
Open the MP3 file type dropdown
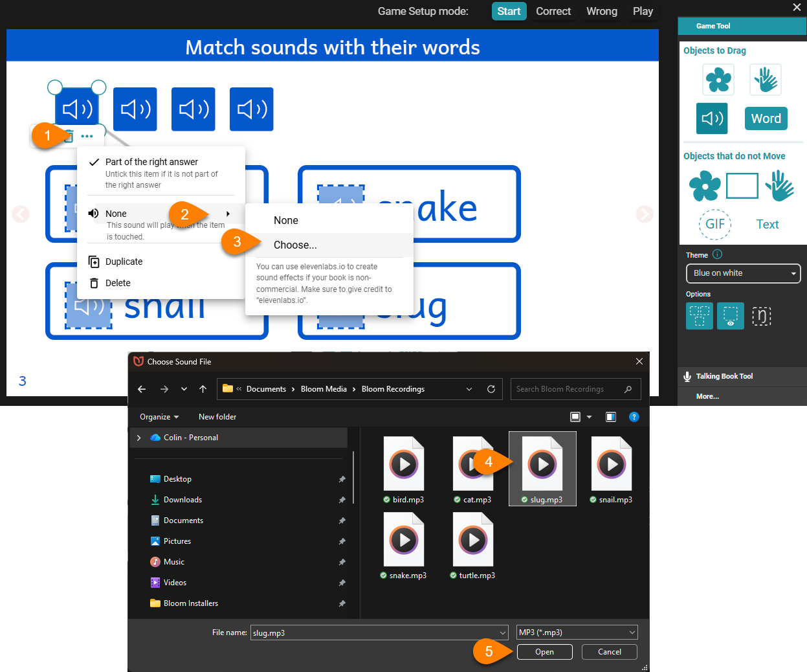pyautogui.click(x=577, y=633)
